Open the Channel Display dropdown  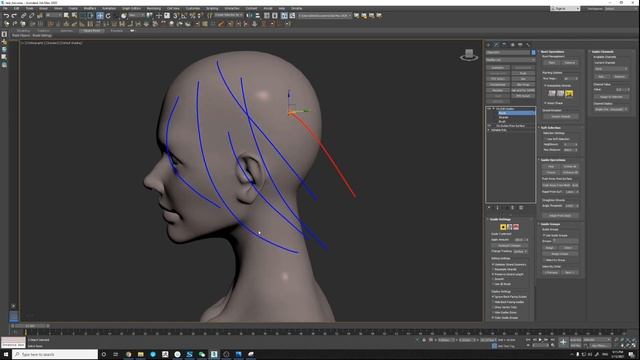coord(611,109)
